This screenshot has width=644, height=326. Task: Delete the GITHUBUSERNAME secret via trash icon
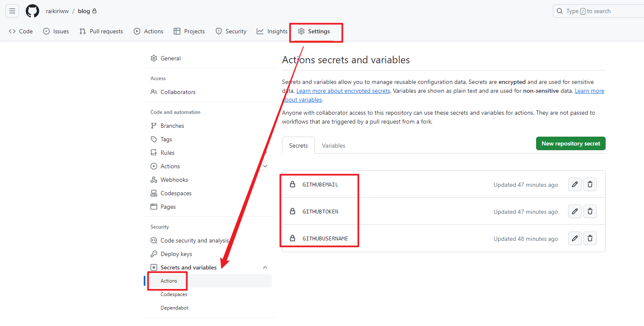pos(590,238)
